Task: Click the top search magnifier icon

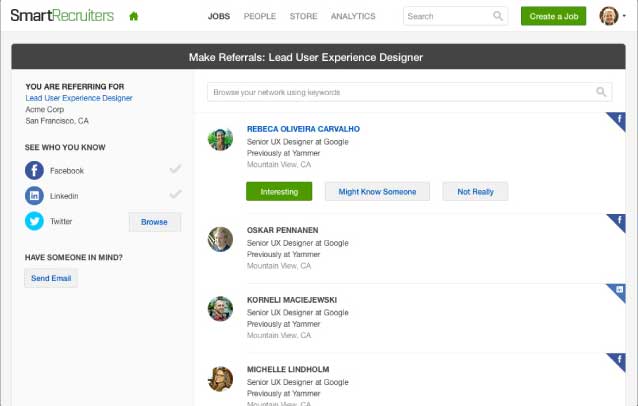Action: pyautogui.click(x=498, y=16)
